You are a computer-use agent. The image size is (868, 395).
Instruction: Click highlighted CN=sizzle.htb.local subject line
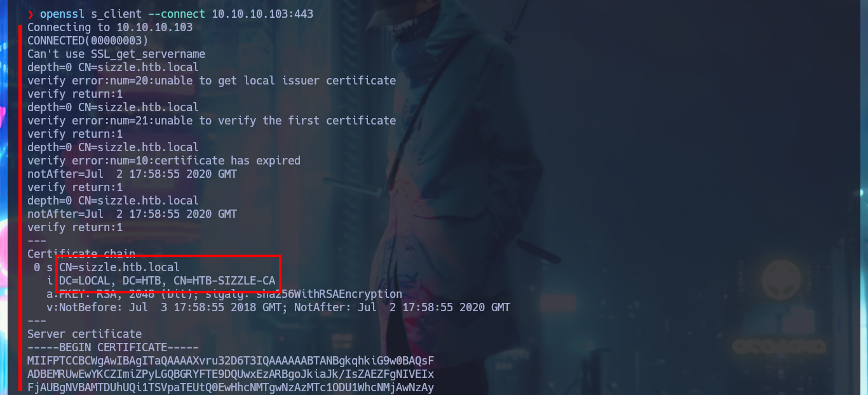pyautogui.click(x=119, y=267)
